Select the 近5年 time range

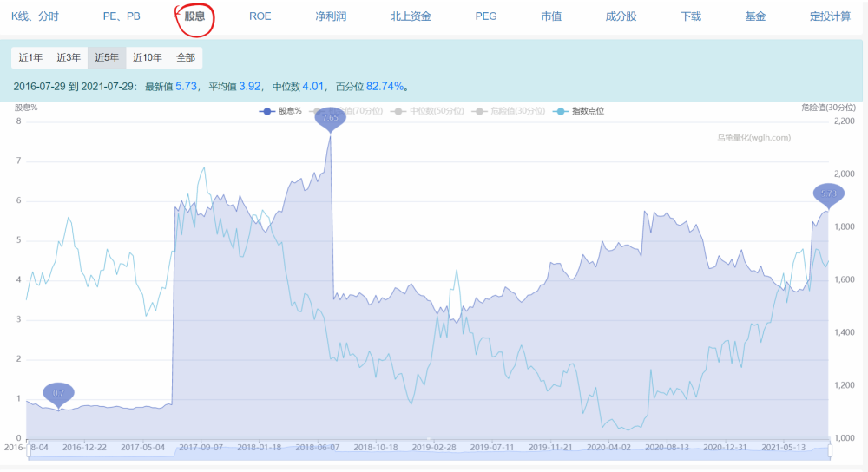tap(107, 57)
